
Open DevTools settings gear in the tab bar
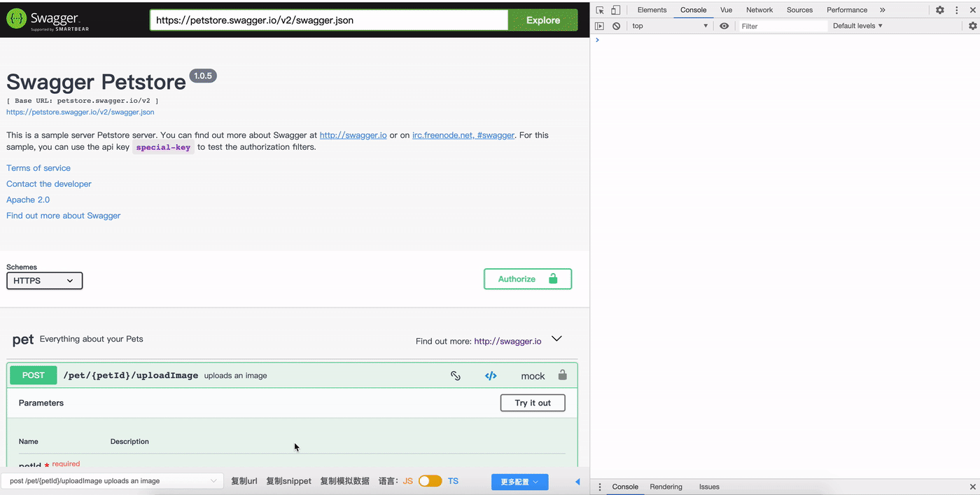point(940,10)
